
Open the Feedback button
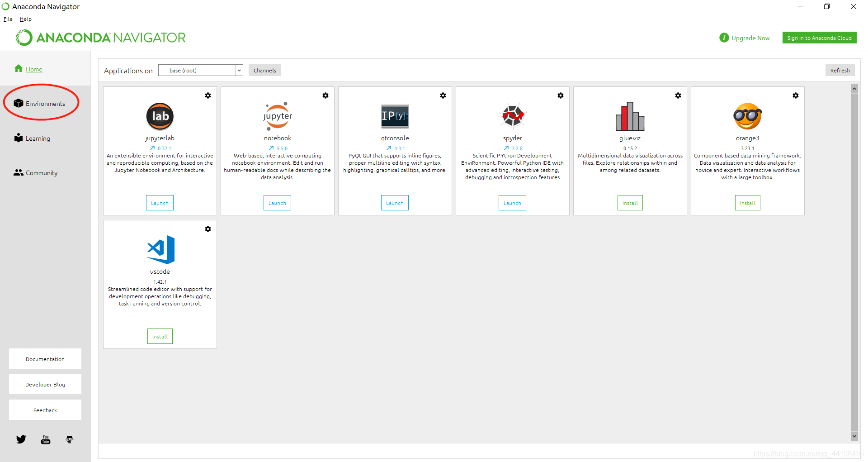click(x=45, y=410)
